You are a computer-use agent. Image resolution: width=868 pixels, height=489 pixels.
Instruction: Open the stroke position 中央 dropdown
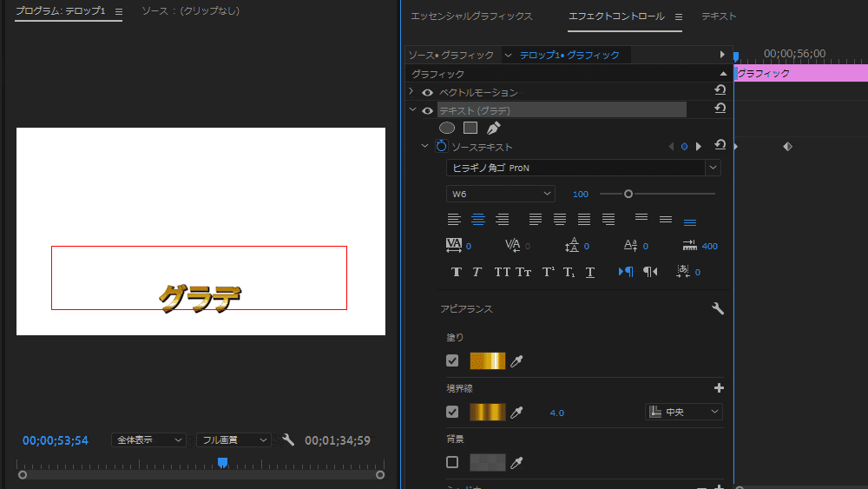(x=684, y=412)
